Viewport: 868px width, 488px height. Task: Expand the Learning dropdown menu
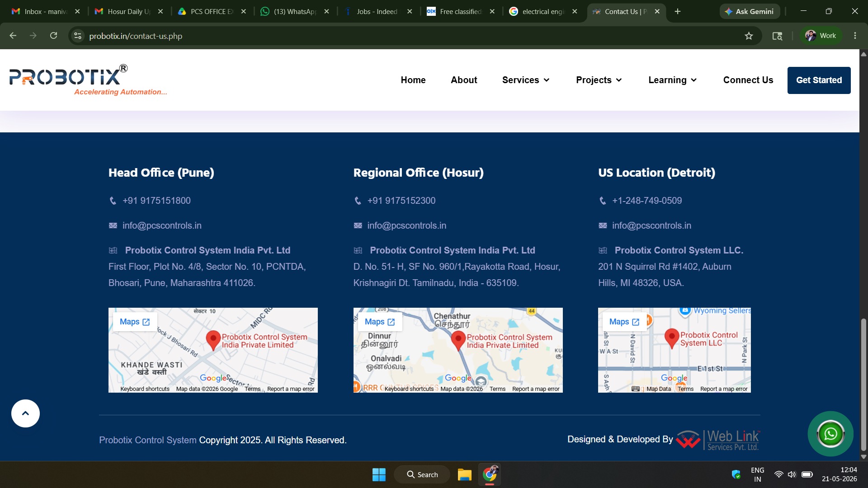click(673, 80)
